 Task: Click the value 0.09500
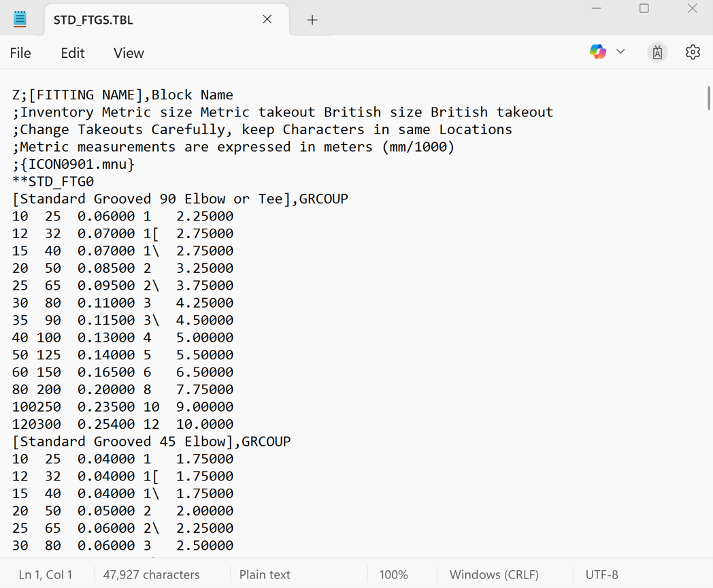[106, 286]
